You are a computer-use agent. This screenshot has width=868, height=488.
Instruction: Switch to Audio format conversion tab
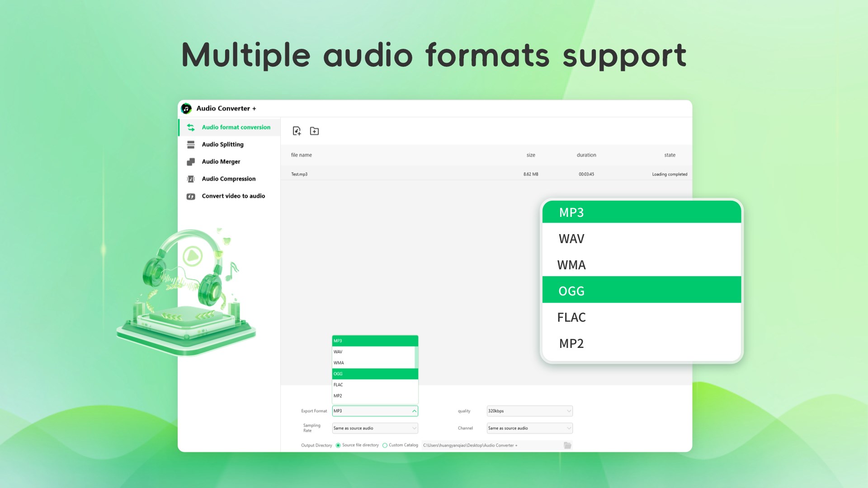pos(236,127)
